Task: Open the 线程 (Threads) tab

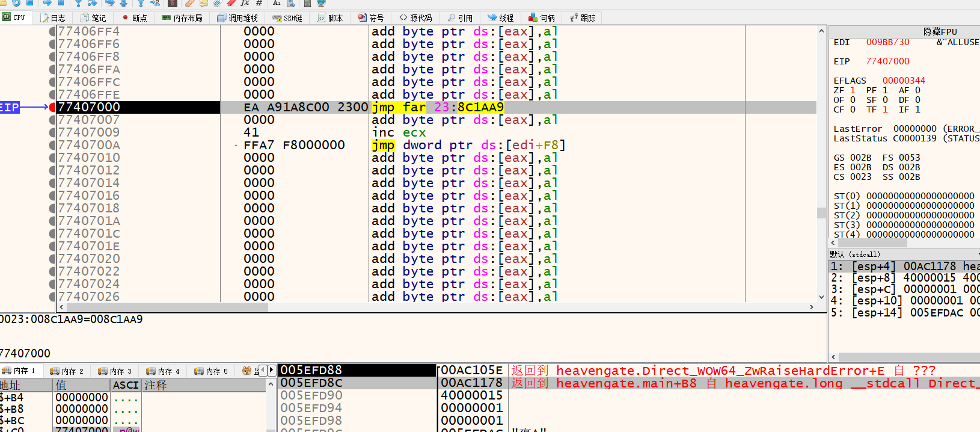Action: tap(501, 18)
